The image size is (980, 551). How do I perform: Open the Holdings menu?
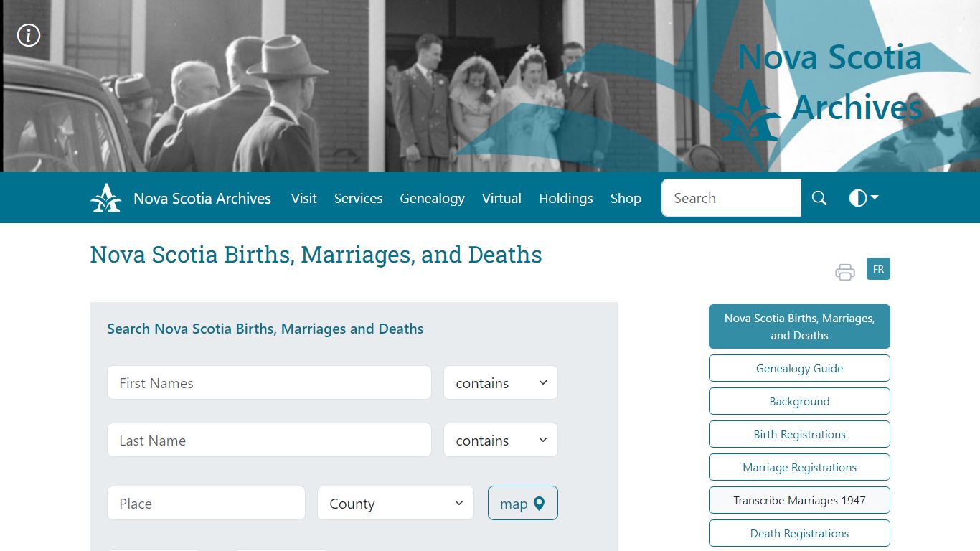565,199
